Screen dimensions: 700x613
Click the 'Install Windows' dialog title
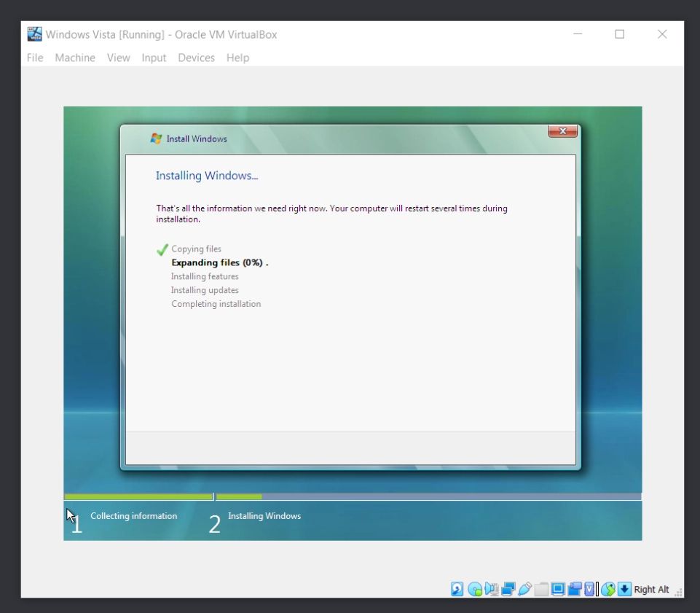coord(197,139)
